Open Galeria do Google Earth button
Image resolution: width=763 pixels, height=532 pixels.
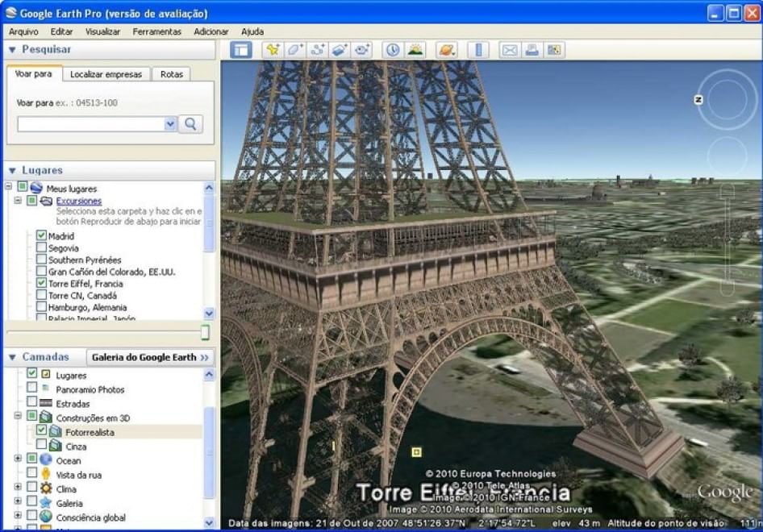150,357
